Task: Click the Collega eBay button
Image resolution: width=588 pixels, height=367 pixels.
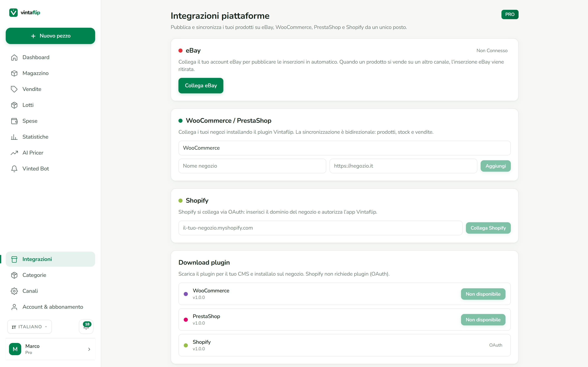Action: [x=201, y=86]
